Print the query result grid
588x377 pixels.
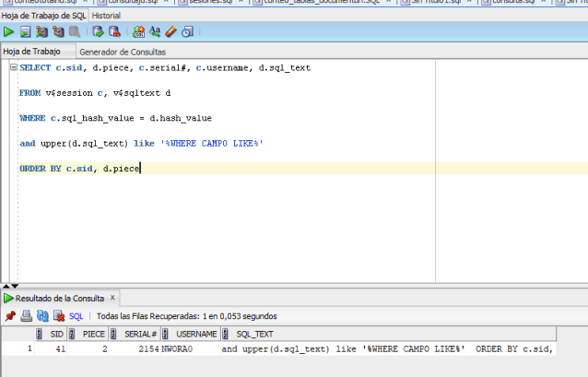pos(26,315)
